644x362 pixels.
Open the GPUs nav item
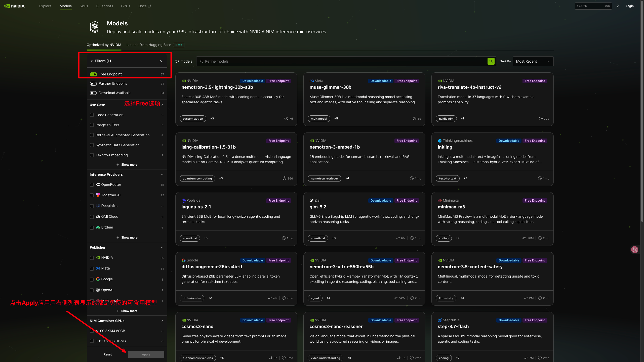(126, 6)
